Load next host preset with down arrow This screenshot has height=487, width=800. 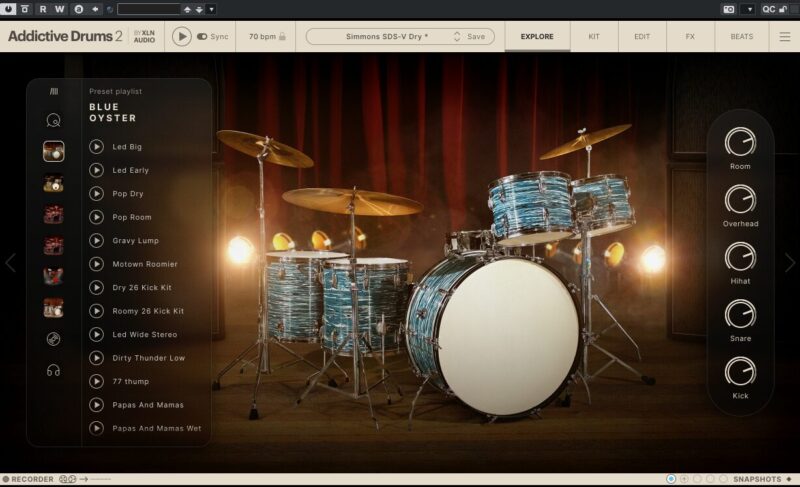click(199, 9)
